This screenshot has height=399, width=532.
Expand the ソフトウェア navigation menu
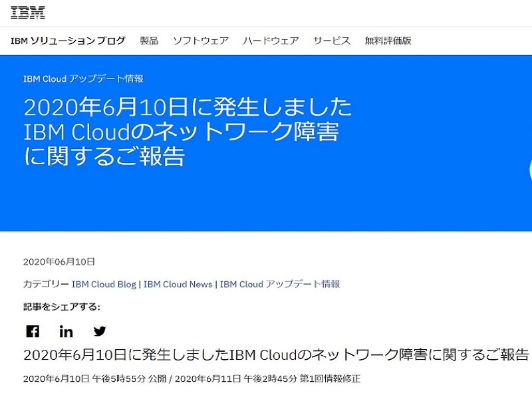click(200, 41)
